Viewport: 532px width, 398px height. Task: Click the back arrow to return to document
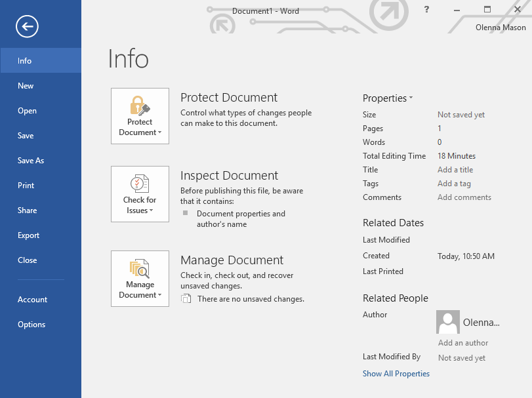click(28, 26)
